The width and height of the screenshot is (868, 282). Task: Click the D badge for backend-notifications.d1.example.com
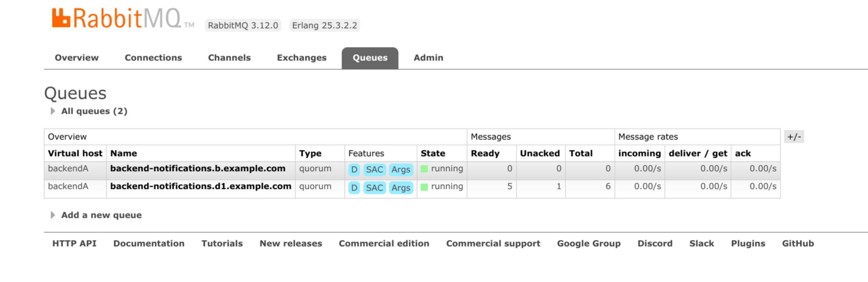click(x=354, y=188)
